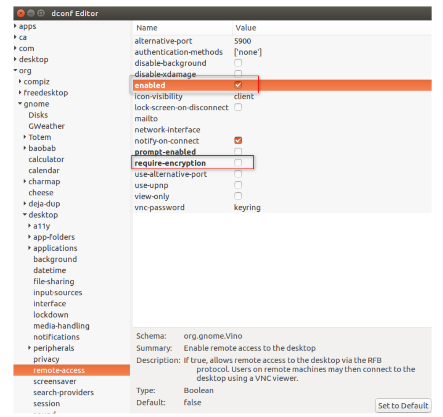Maximize the dconf Editor window

(x=41, y=13)
